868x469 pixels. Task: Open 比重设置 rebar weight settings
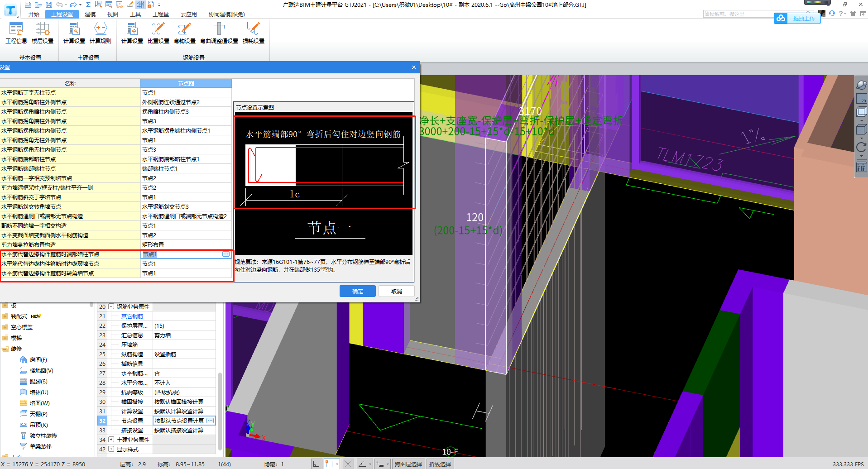coord(158,33)
